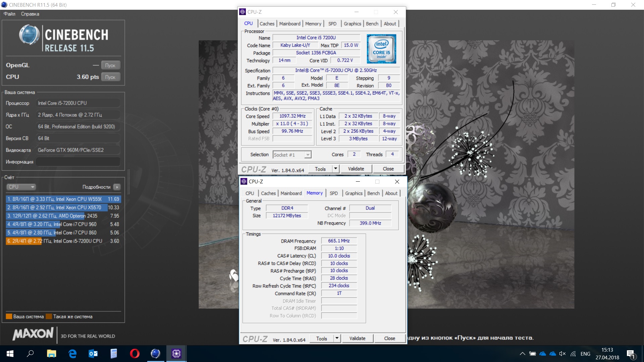Click Tools button in bottom CPU-Z window
Viewport: 644px width, 362px height.
pos(322,339)
